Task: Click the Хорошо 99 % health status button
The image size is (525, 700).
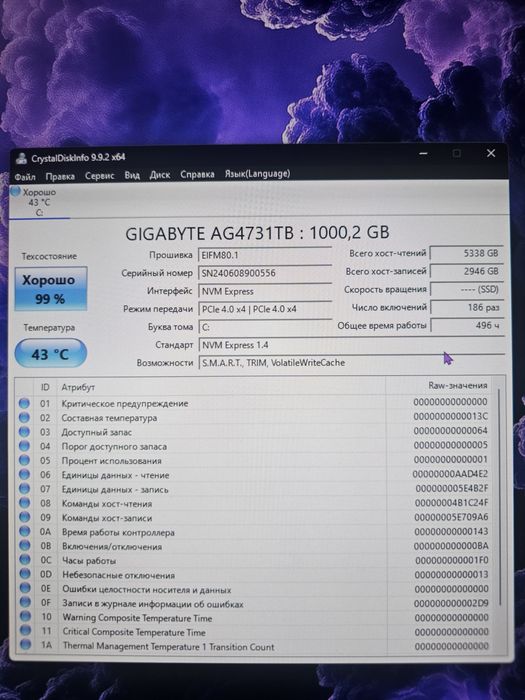Action: (x=50, y=289)
